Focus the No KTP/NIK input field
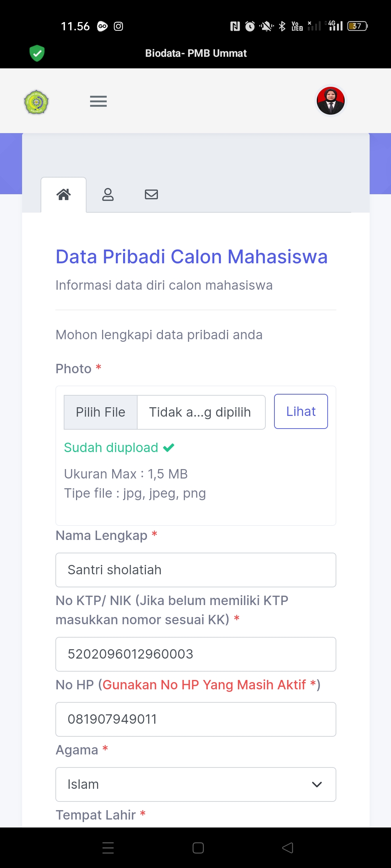 pyautogui.click(x=195, y=654)
